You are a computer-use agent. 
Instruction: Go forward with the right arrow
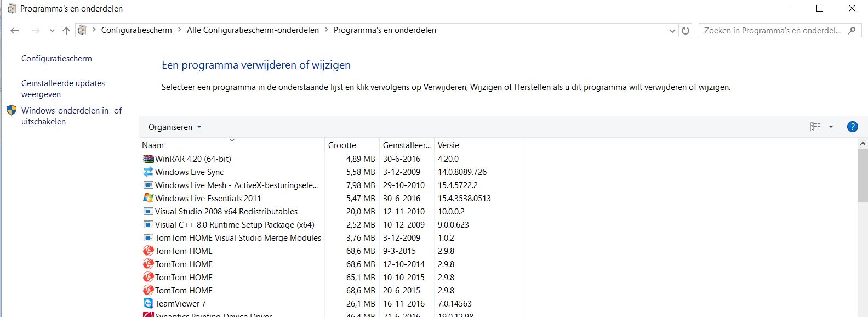point(36,31)
